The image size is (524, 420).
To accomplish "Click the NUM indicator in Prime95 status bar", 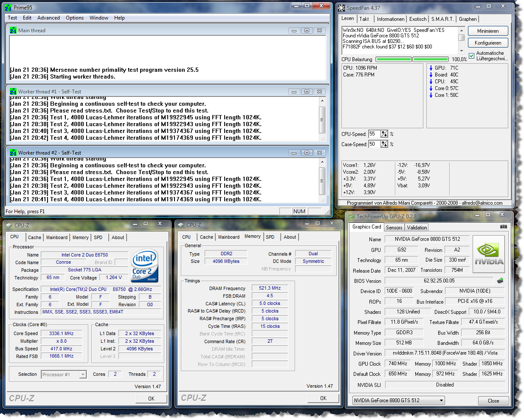I will 299,211.
